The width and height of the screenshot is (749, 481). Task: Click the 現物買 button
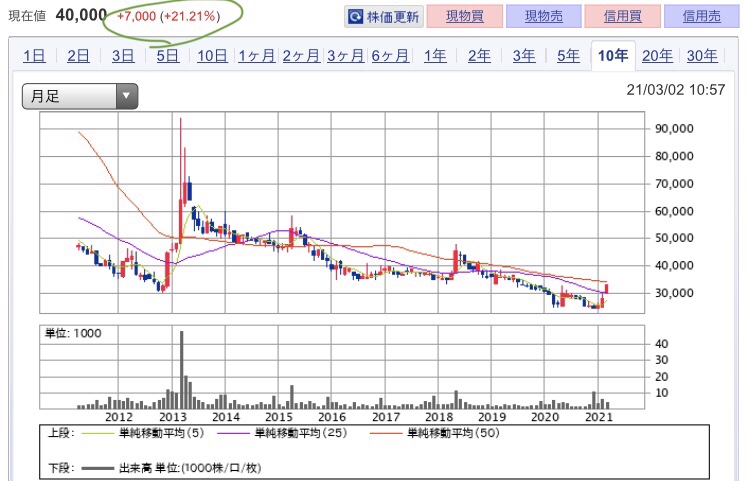pyautogui.click(x=464, y=17)
